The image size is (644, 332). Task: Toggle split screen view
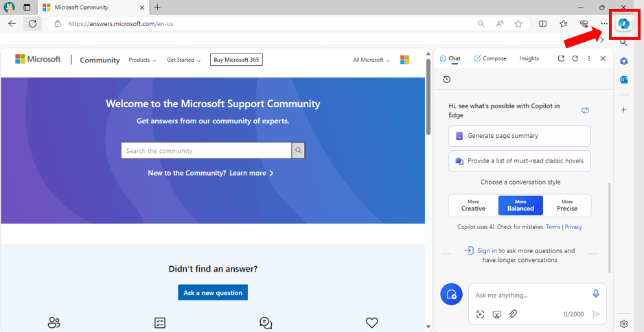click(542, 24)
